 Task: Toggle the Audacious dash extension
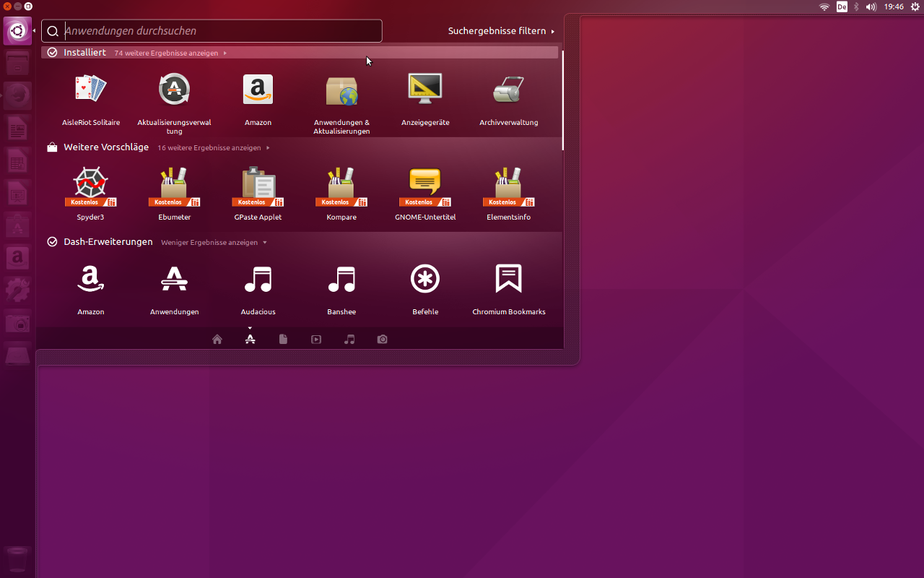click(x=258, y=288)
